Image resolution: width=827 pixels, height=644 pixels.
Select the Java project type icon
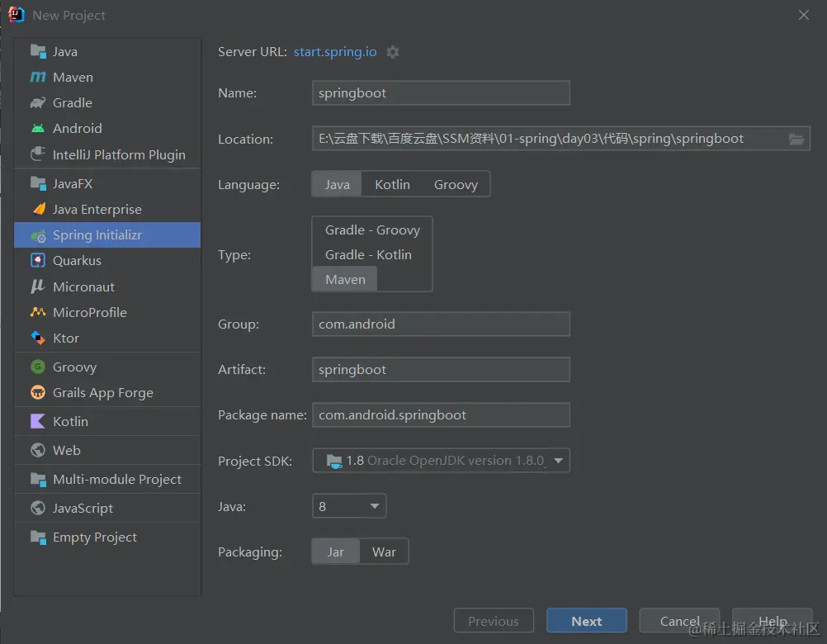pos(38,51)
